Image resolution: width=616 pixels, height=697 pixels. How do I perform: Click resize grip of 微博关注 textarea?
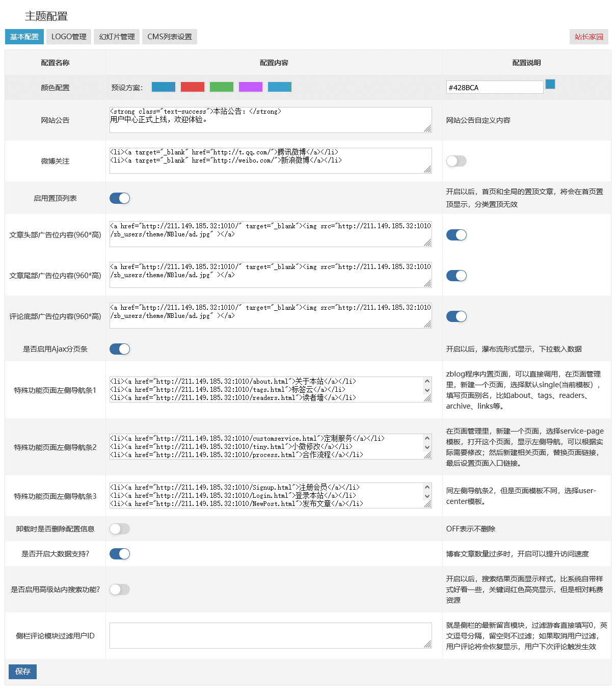point(427,170)
